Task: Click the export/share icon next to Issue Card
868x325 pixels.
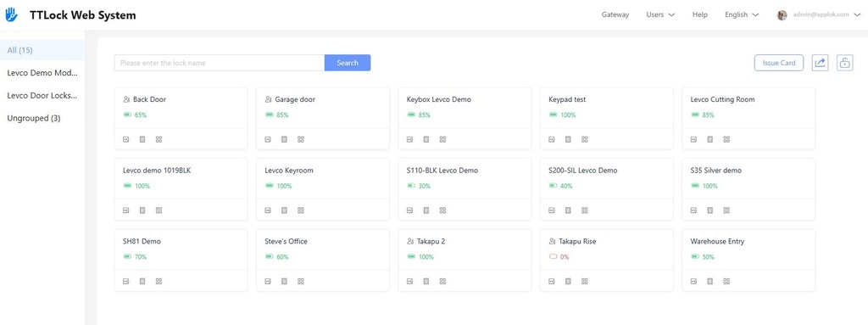Action: (820, 63)
